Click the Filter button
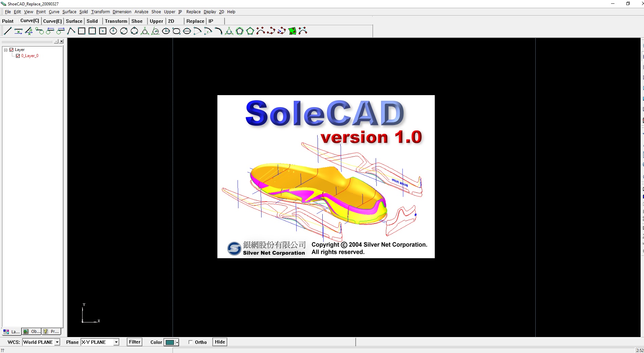 (134, 342)
